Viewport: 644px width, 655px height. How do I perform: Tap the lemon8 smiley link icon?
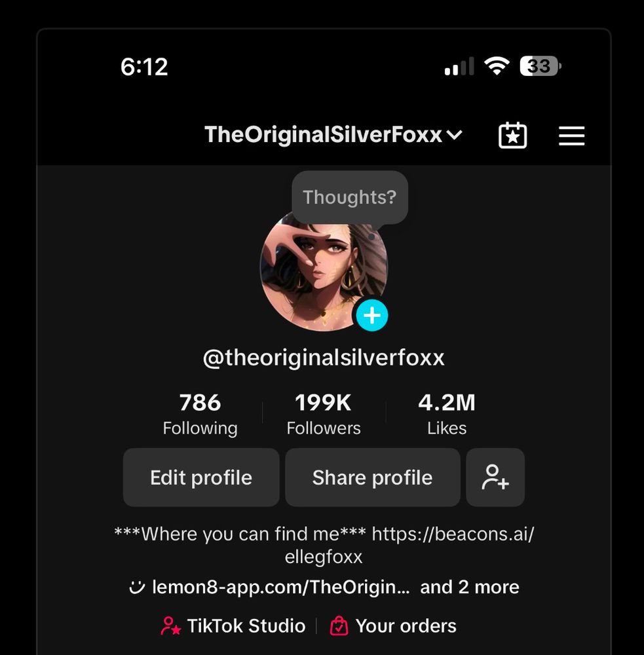point(137,587)
